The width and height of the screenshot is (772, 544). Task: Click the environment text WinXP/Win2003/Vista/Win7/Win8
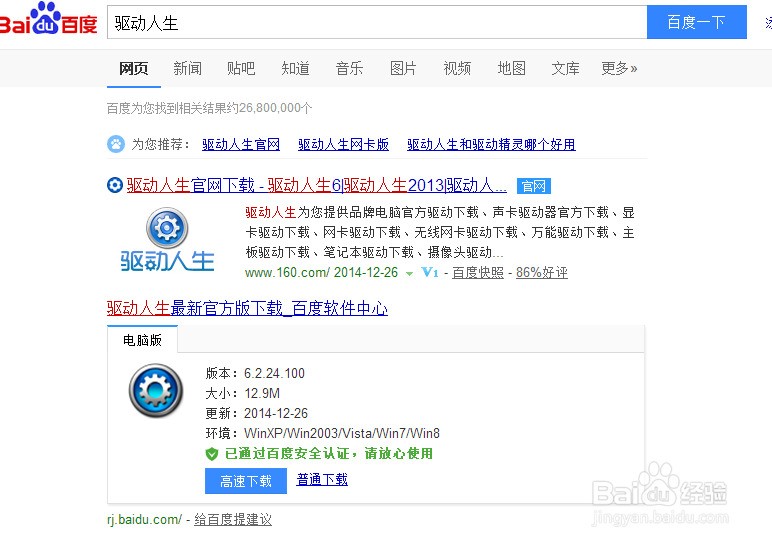pos(342,434)
